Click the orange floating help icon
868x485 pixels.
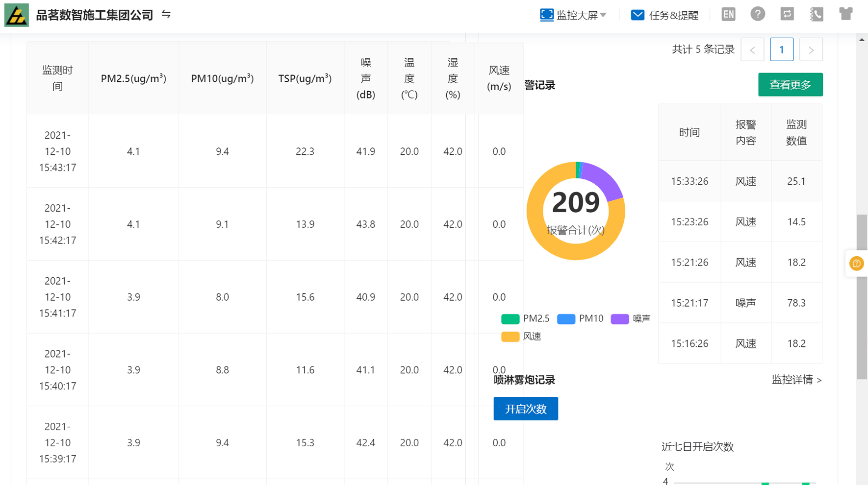coord(857,264)
